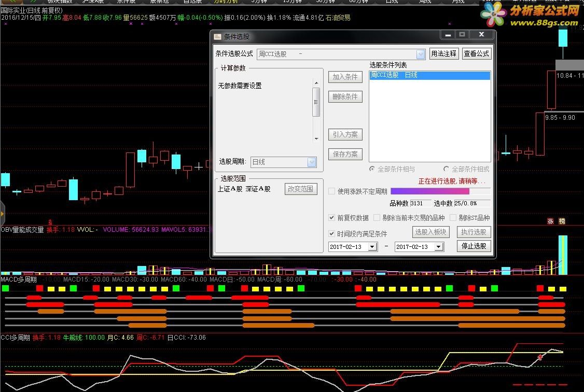Enable the 使用涨跌不定周期 checkbox
This screenshot has width=584, height=392.
[x=332, y=191]
